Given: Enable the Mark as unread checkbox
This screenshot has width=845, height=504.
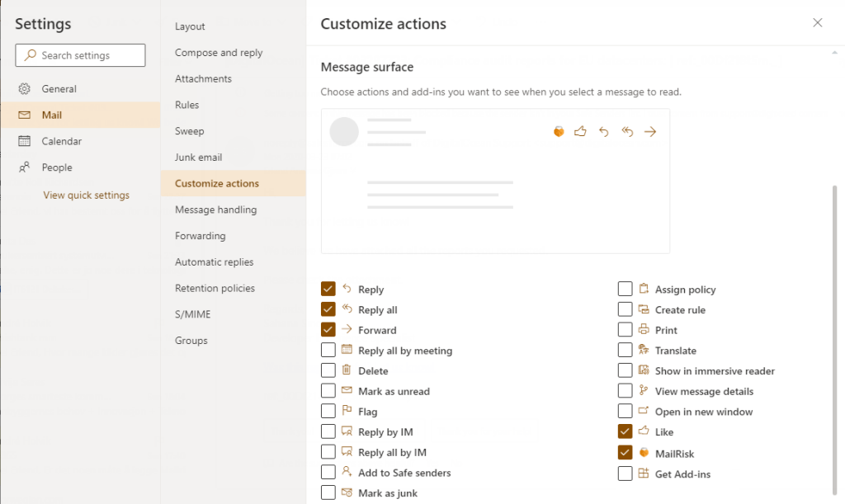Looking at the screenshot, I should click(328, 391).
